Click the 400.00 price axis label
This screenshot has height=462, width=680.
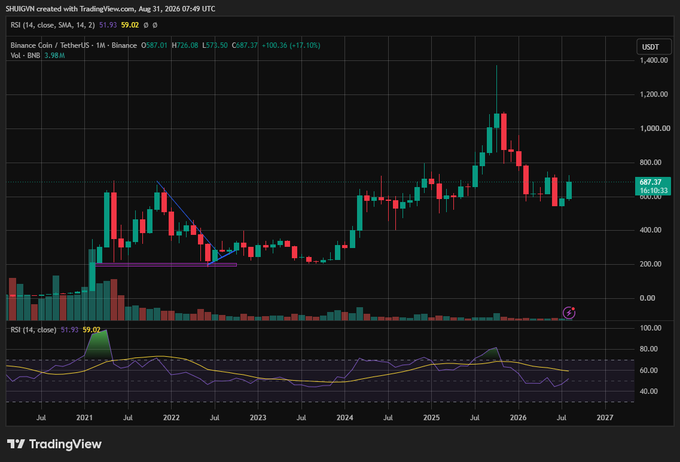(x=651, y=230)
